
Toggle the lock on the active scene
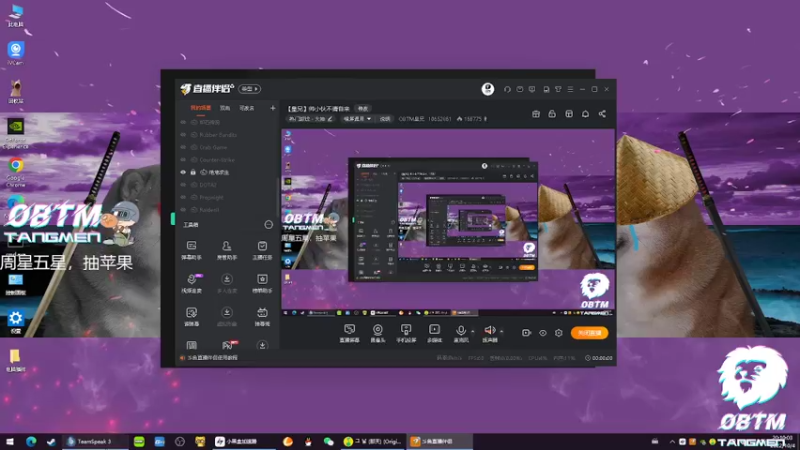point(193,172)
